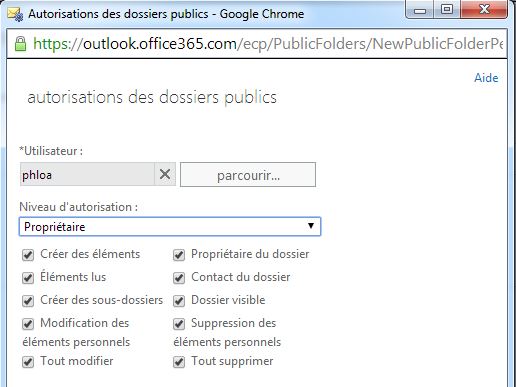Click the '*Utilisateur :' label
The image size is (516, 387).
[x=51, y=151]
